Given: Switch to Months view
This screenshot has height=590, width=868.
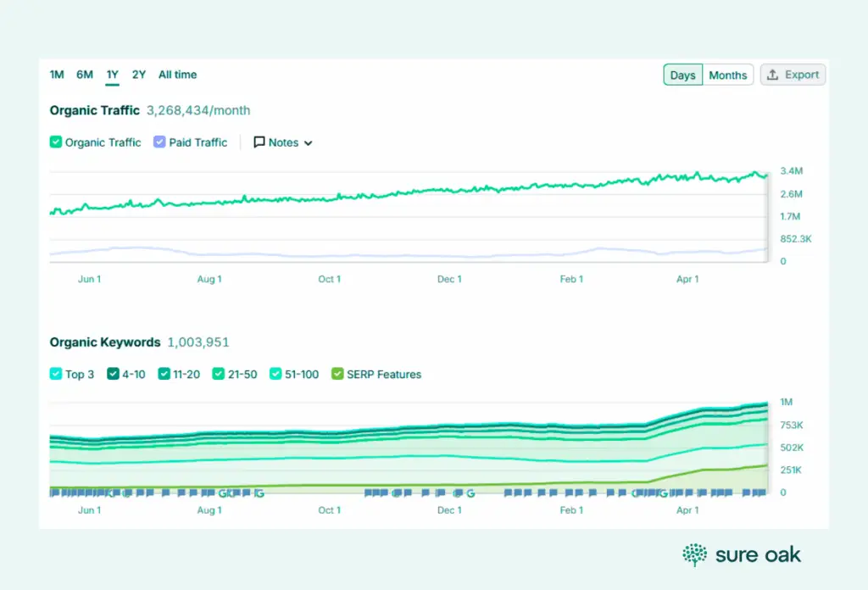Looking at the screenshot, I should click(x=727, y=75).
